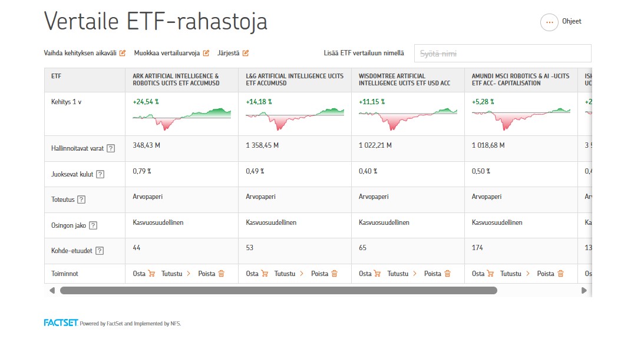Open Osingon jako info icon

93,225
